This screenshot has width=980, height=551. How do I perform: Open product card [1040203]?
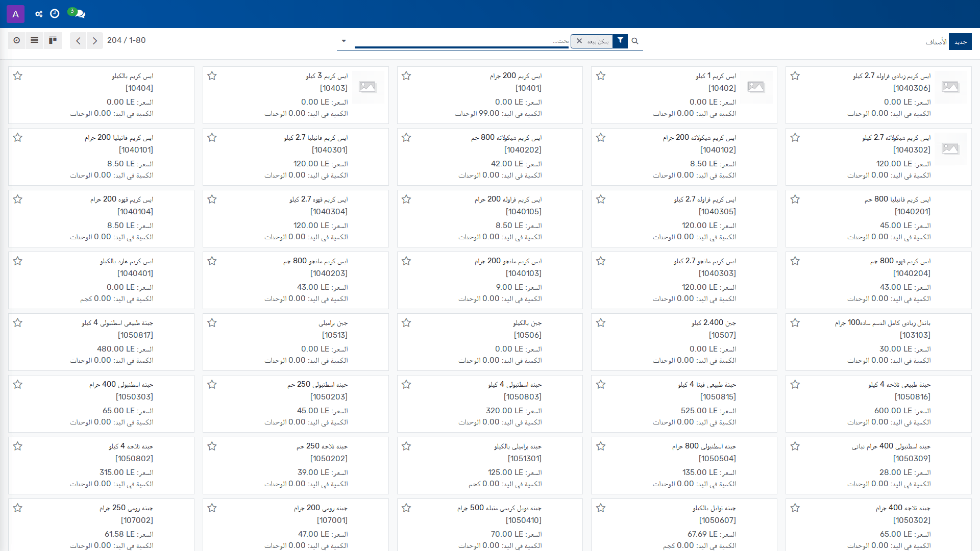tap(296, 280)
